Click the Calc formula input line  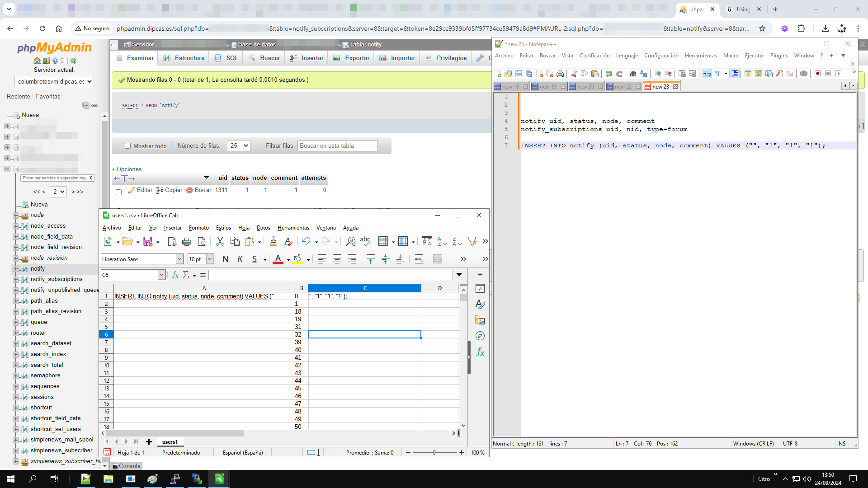[330, 275]
